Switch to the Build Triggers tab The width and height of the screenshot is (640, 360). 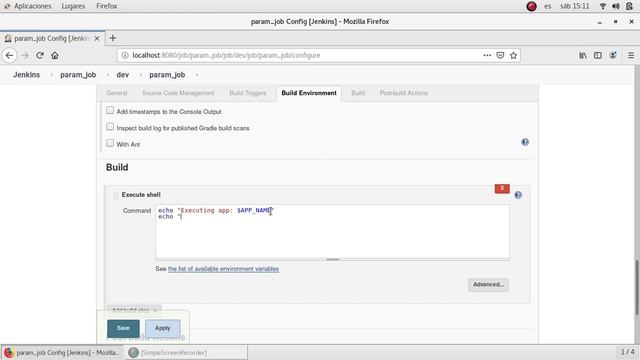tap(248, 93)
